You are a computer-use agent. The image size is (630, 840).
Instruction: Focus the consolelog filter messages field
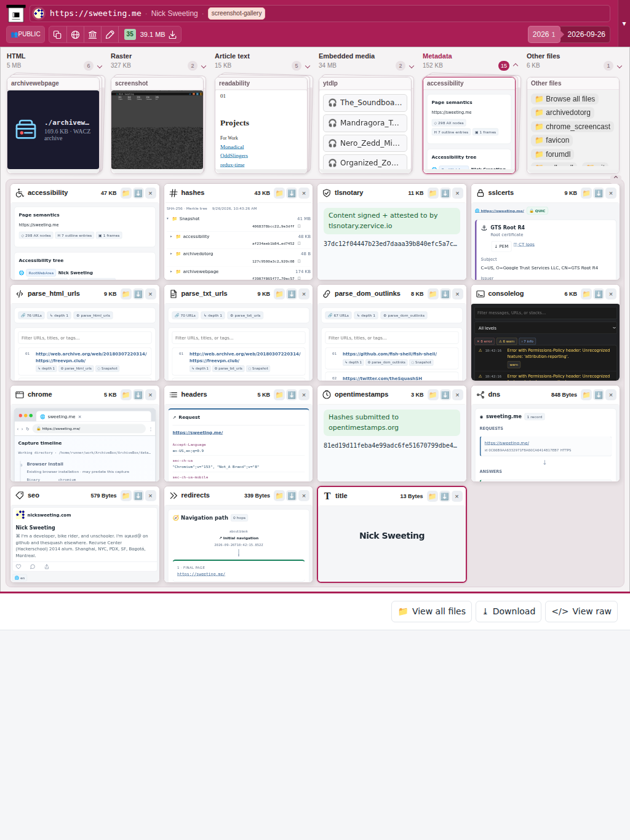(x=546, y=312)
